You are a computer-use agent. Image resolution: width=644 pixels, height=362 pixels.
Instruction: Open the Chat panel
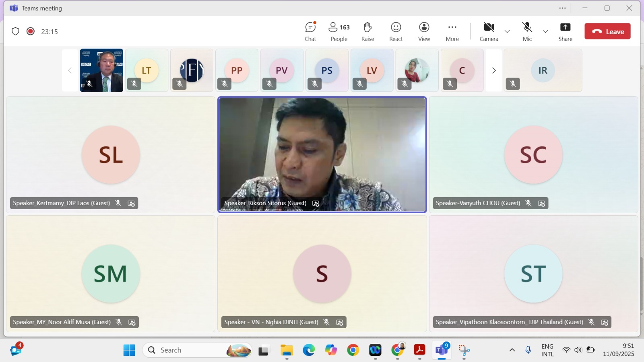point(310,32)
